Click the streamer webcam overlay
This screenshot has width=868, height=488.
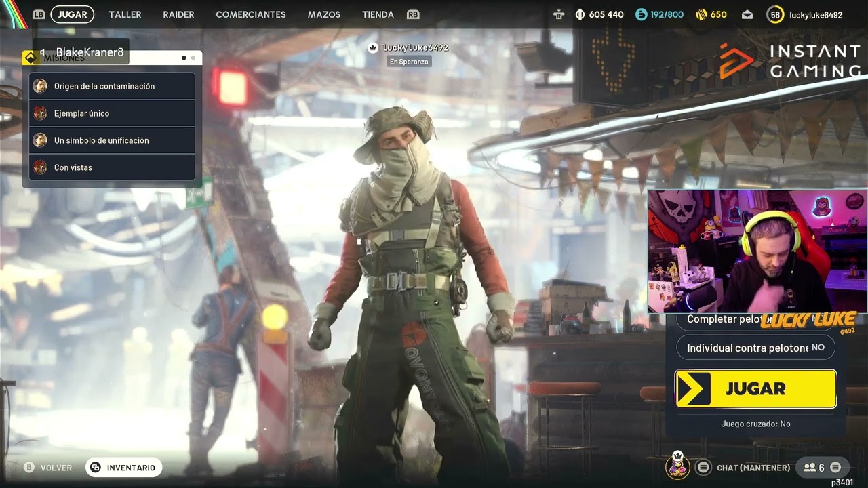[x=757, y=251]
